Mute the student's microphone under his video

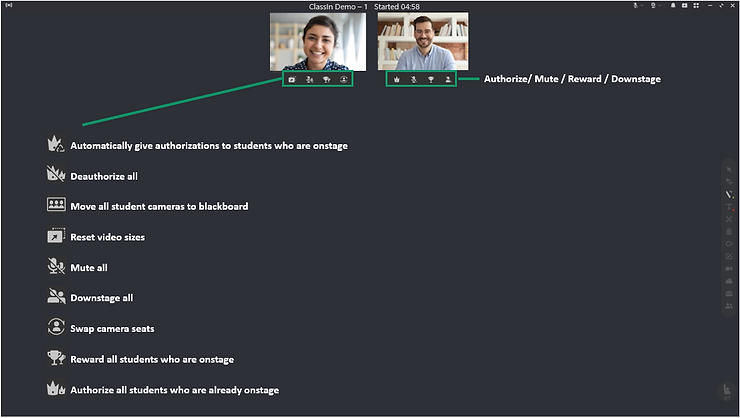coord(414,78)
